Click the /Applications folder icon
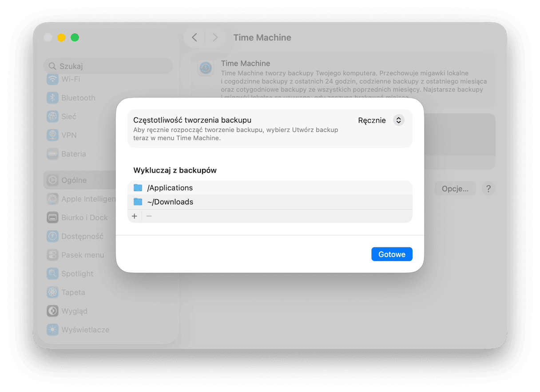The image size is (540, 392). 138,188
